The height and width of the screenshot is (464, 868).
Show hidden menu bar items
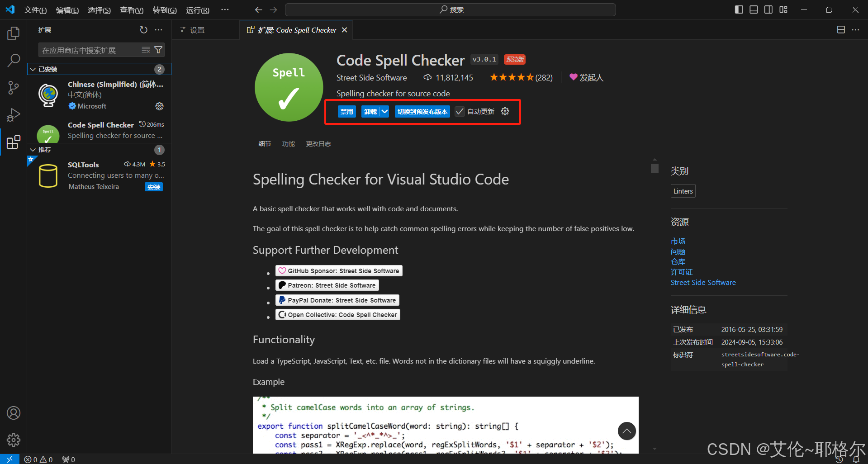click(225, 9)
